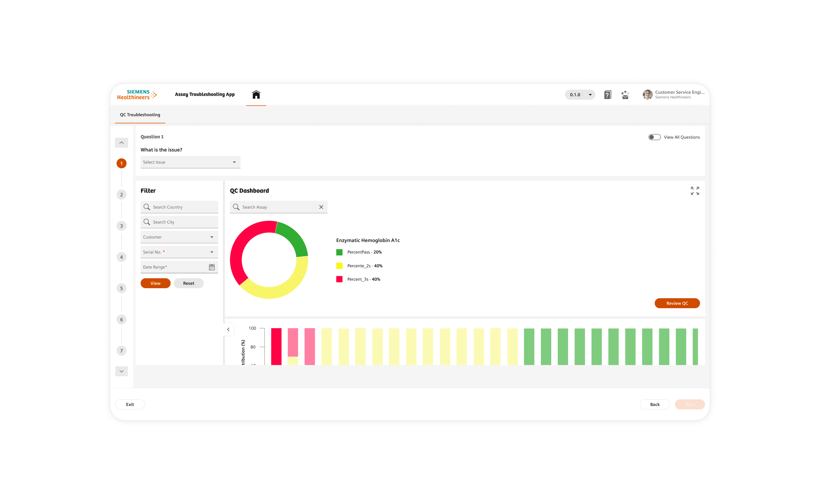820x504 pixels.
Task: Select the QC Troubleshooting tab
Action: tap(140, 115)
